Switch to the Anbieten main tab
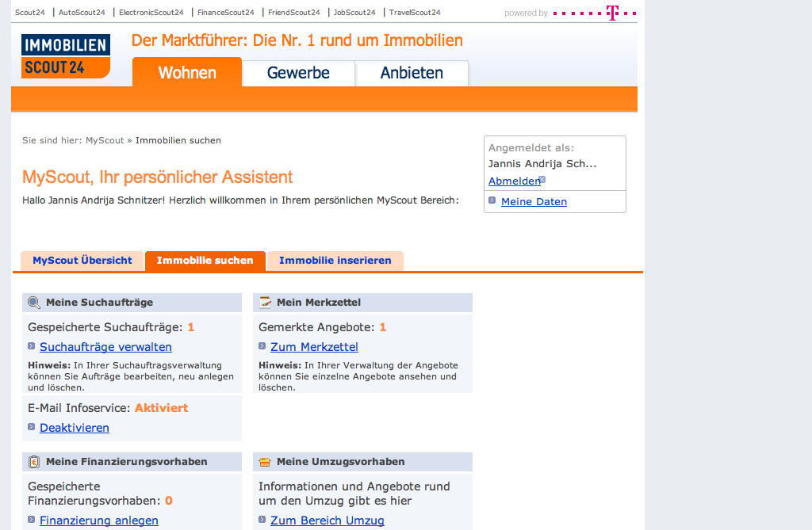This screenshot has height=530, width=812. [412, 73]
